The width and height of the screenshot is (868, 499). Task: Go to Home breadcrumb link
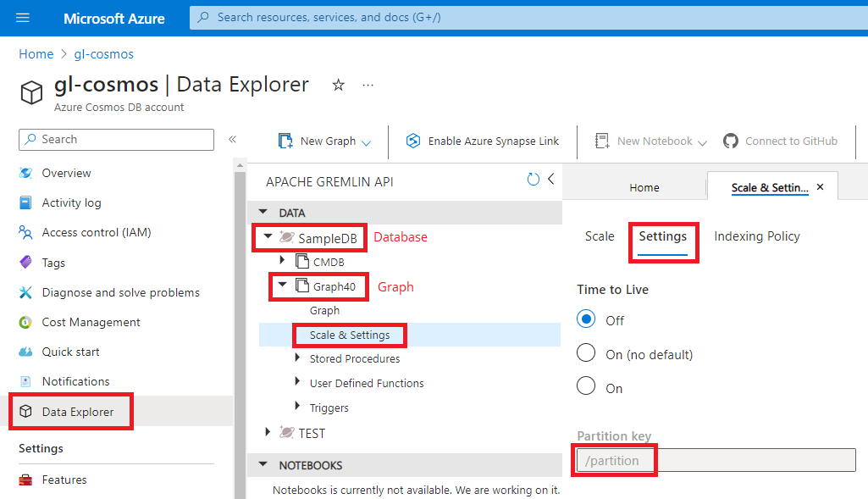(x=36, y=54)
